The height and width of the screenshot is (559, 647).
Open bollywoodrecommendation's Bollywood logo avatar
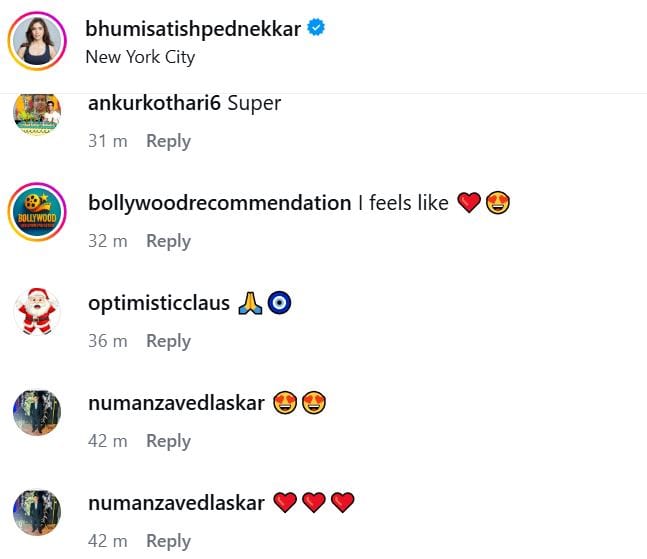[37, 211]
